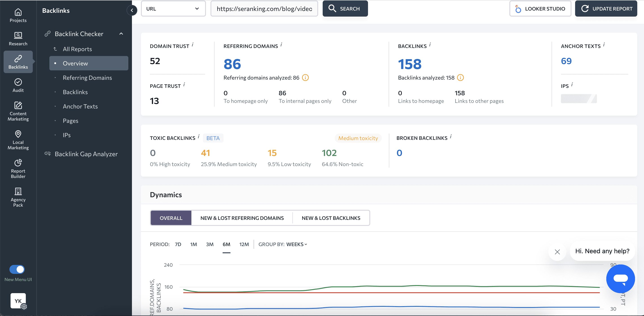Click the 69 anchor texts number

566,61
